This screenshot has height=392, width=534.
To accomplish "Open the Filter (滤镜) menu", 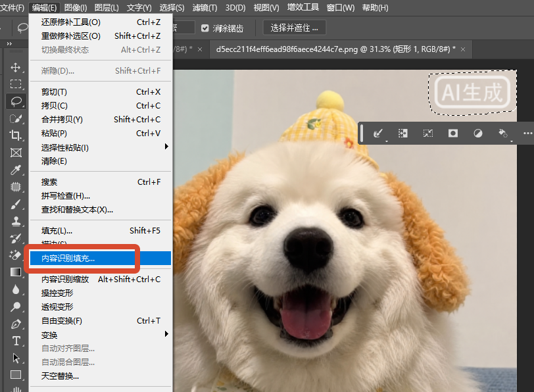I will 205,7.
